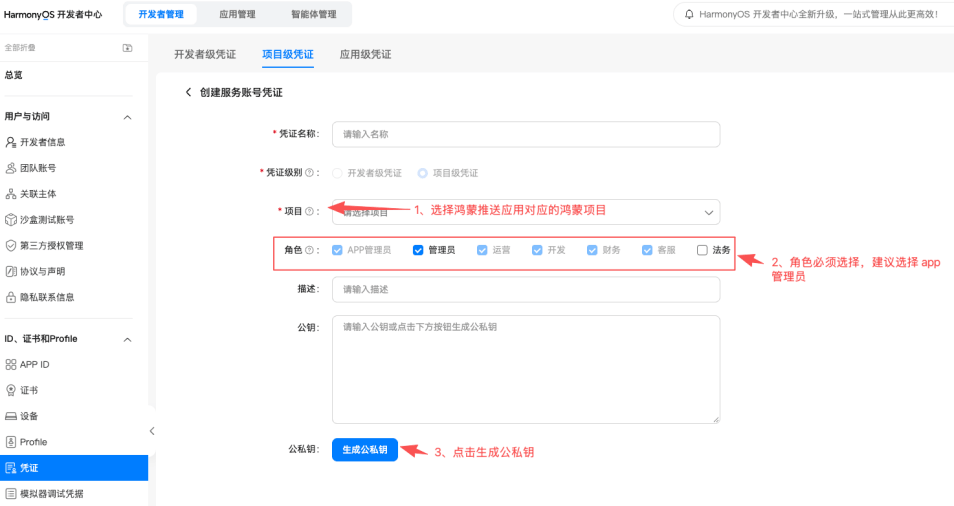Image resolution: width=954 pixels, height=506 pixels.
Task: Toggle the 运营 role checkbox
Action: click(482, 250)
